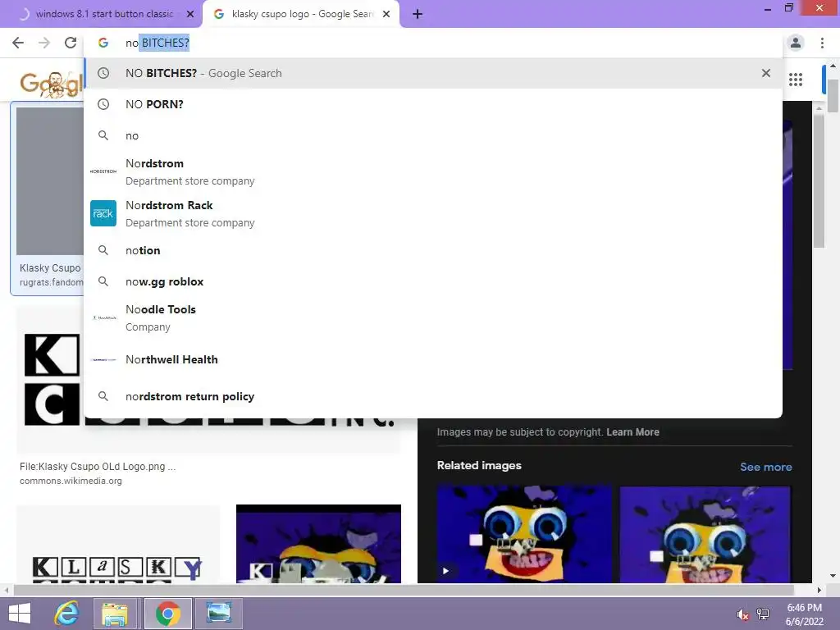This screenshot has height=630, width=840.
Task: Select Nordstrom department store suggestion
Action: pyautogui.click(x=433, y=171)
